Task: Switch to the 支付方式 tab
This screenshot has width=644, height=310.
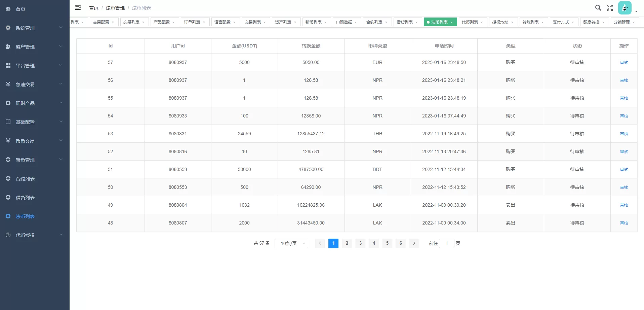Action: (x=561, y=22)
